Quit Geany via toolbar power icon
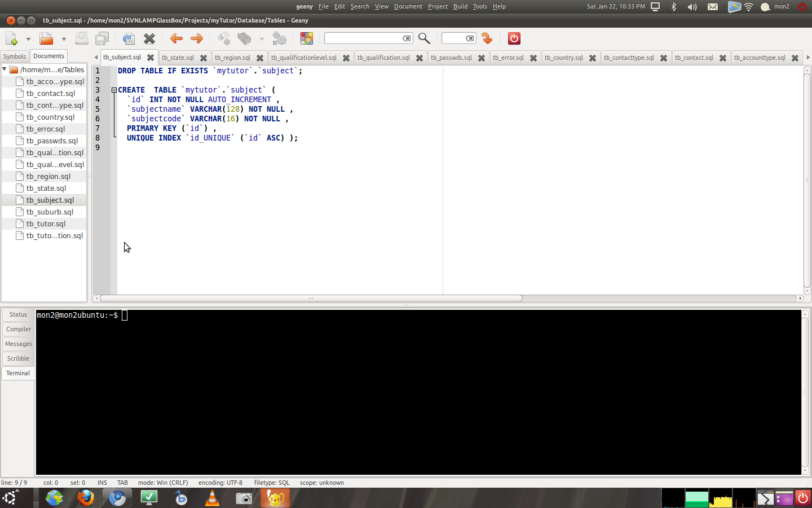Image resolution: width=812 pixels, height=508 pixels. [513, 38]
